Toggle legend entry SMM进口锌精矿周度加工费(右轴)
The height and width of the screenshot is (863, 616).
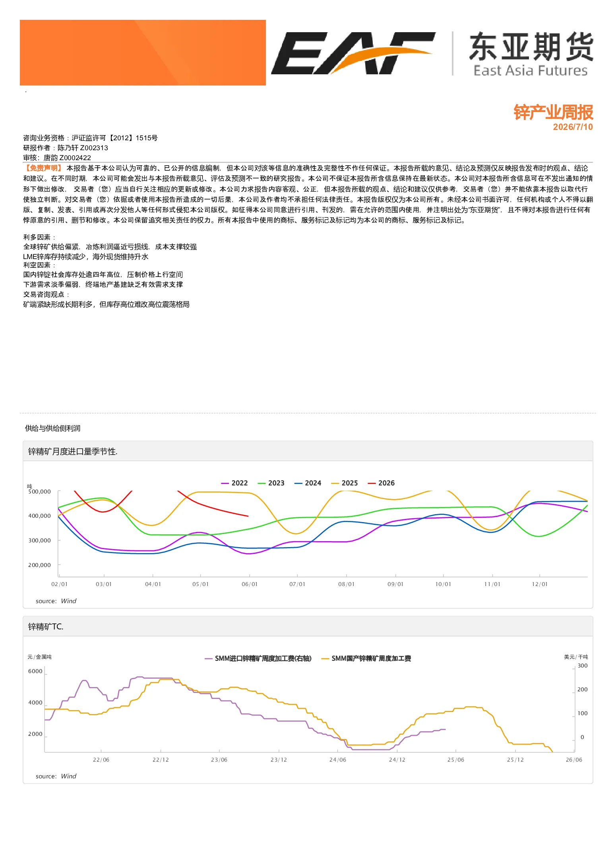(258, 658)
